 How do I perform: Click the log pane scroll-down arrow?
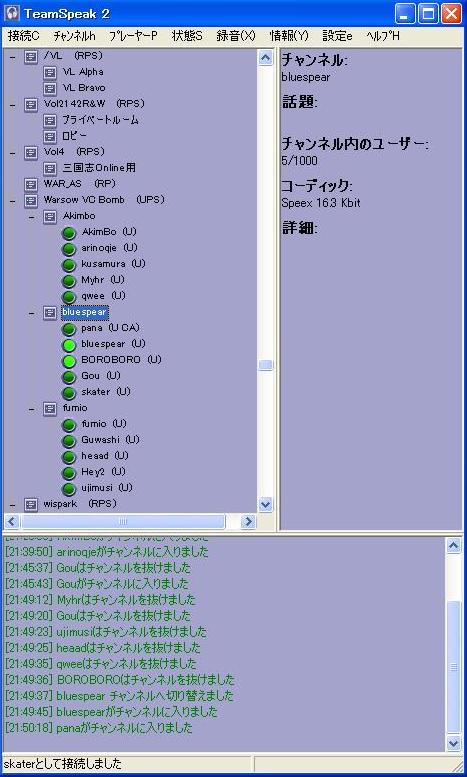[454, 742]
